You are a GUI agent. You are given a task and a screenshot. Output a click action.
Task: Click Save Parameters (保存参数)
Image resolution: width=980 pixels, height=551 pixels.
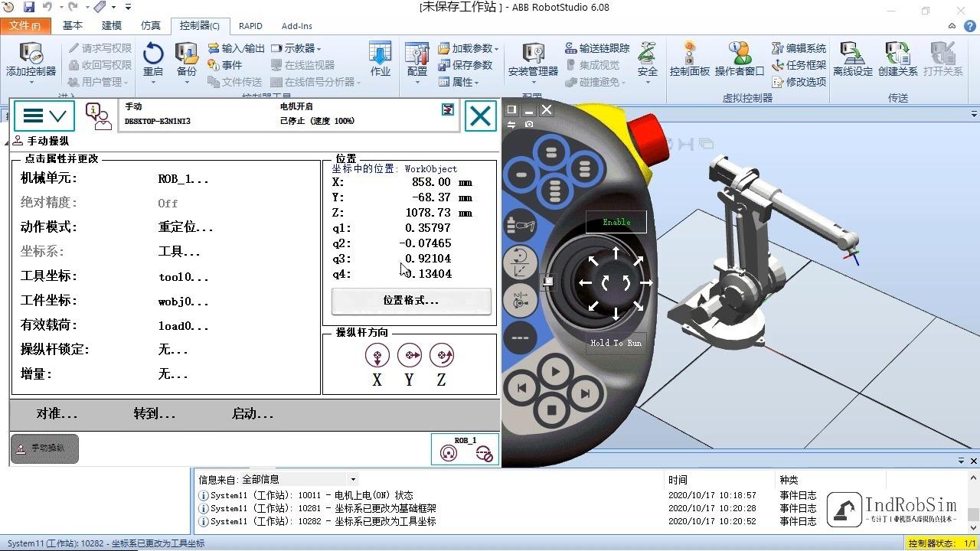[x=465, y=65]
